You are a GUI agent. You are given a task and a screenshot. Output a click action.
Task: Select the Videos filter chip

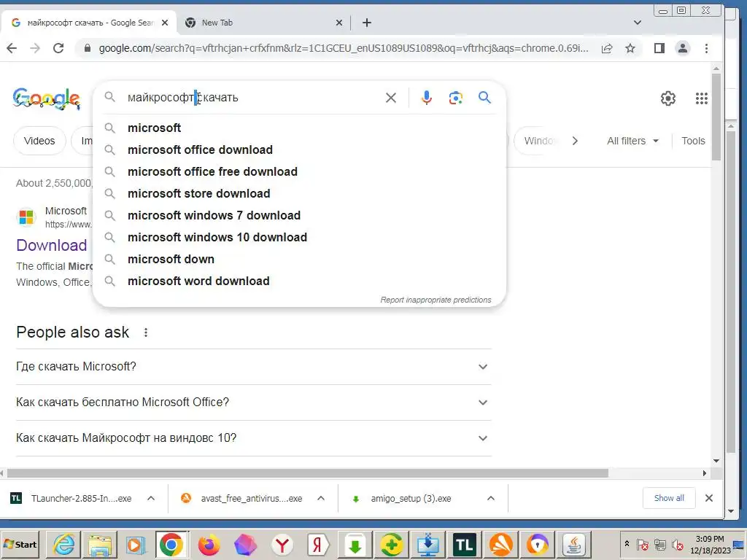39,141
